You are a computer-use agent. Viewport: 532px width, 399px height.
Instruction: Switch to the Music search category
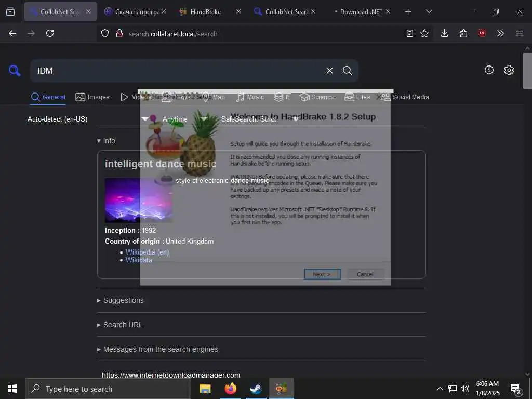[250, 97]
